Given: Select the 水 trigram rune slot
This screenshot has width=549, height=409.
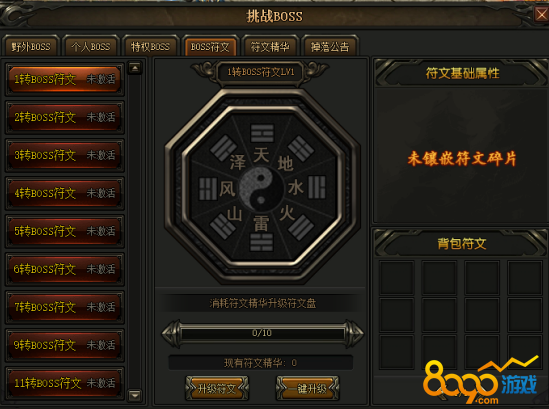Looking at the screenshot, I should (316, 187).
